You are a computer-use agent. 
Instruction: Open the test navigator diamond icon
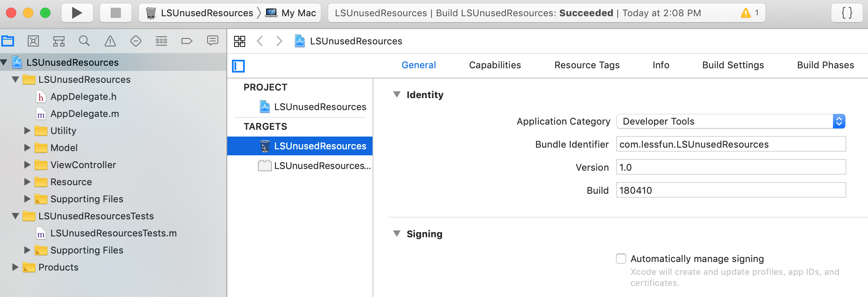pos(136,41)
